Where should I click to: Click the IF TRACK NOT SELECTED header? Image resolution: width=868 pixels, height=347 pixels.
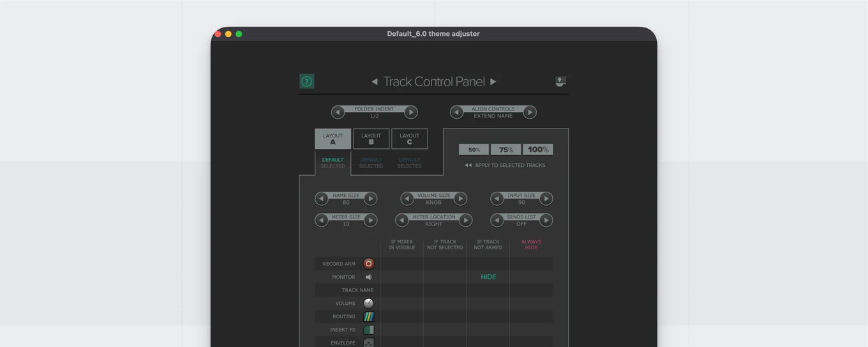445,245
